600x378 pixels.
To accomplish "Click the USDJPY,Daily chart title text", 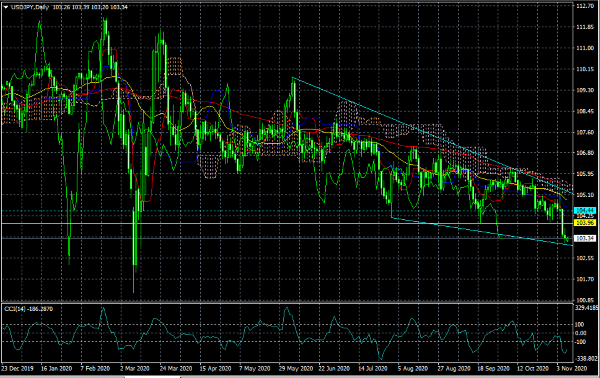I will (29, 7).
